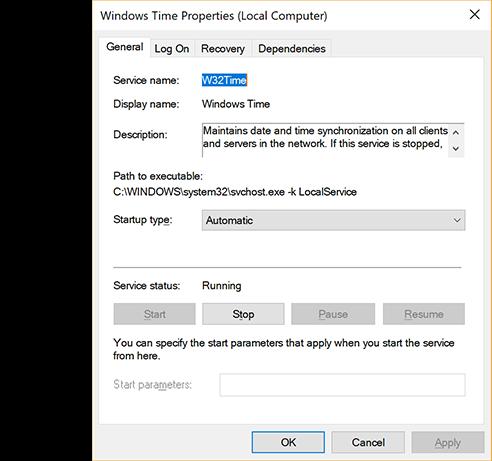The width and height of the screenshot is (492, 461).
Task: Switch to the Dependencies tab
Action: point(292,49)
